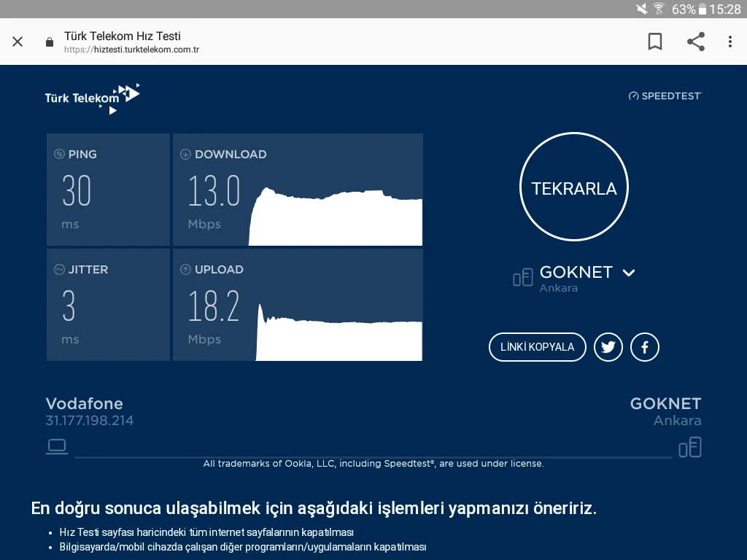Click the upload speed value 18.2

point(214,306)
